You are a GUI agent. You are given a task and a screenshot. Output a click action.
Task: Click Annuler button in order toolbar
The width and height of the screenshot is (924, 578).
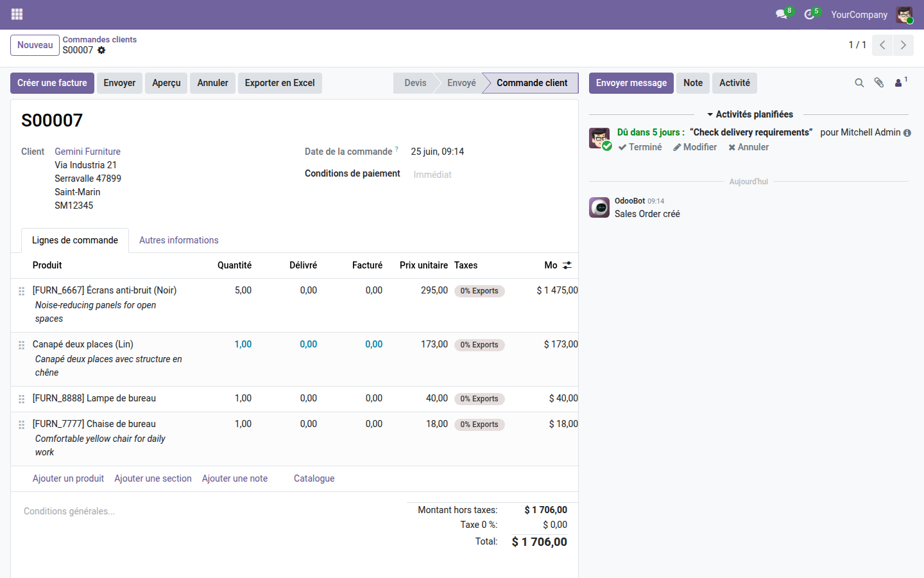click(212, 83)
